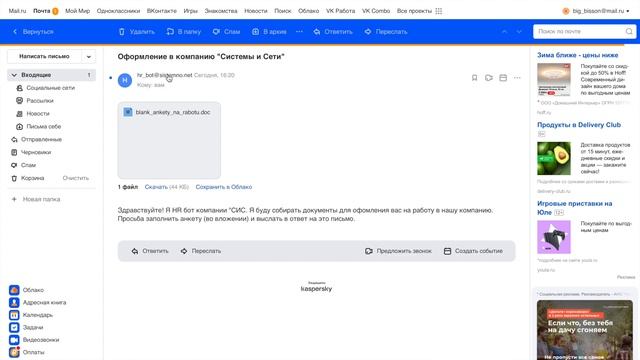This screenshot has height=360, width=640.
Task: Click sender address hr_bot
Action: [164, 75]
